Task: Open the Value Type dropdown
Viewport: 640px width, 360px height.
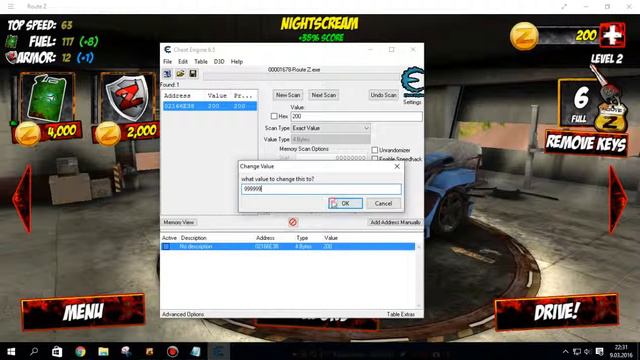Action: pyautogui.click(x=331, y=139)
